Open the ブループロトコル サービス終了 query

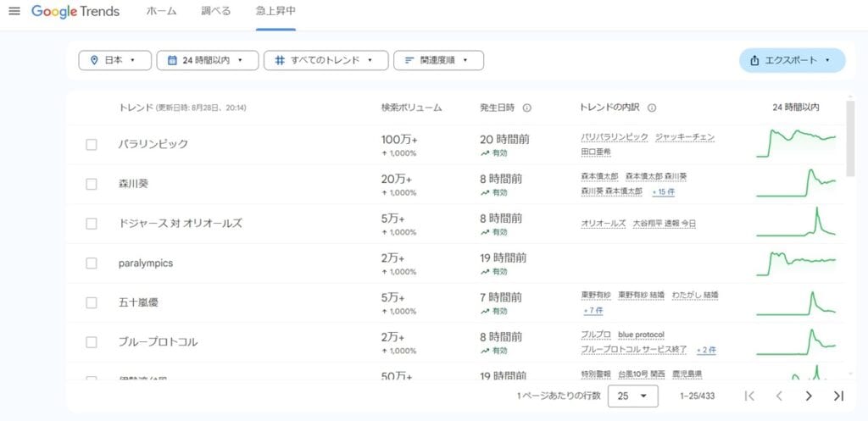(x=634, y=350)
